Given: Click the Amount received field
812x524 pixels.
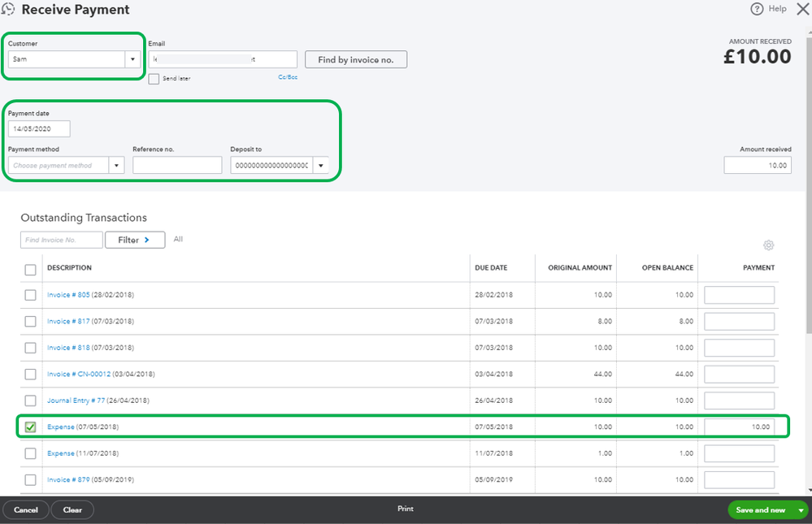Looking at the screenshot, I should (757, 165).
